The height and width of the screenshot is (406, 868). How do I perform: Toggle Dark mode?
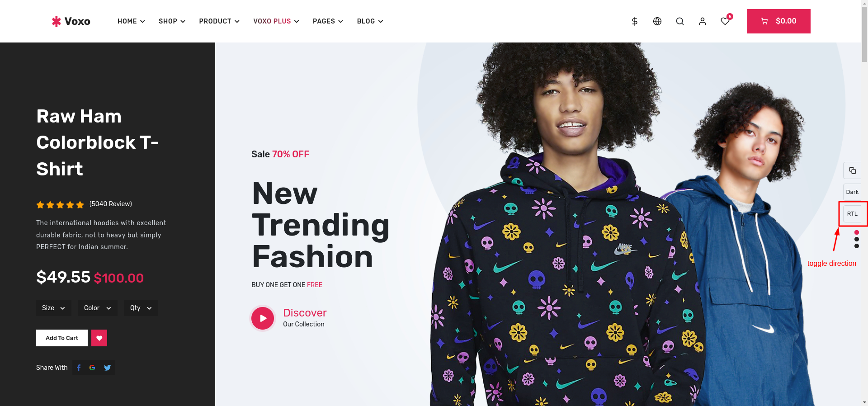(x=852, y=192)
